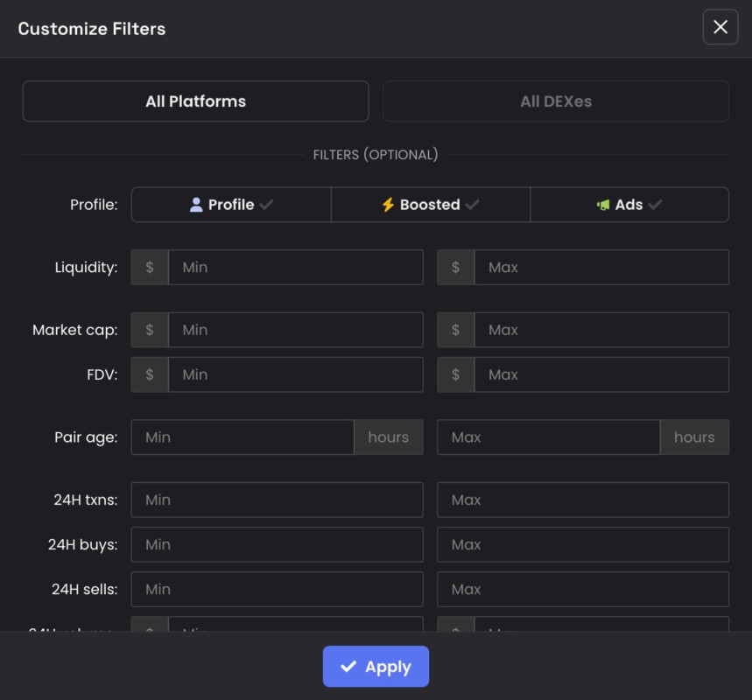Click the FDV Max input field
This screenshot has height=700, width=752.
pos(601,374)
